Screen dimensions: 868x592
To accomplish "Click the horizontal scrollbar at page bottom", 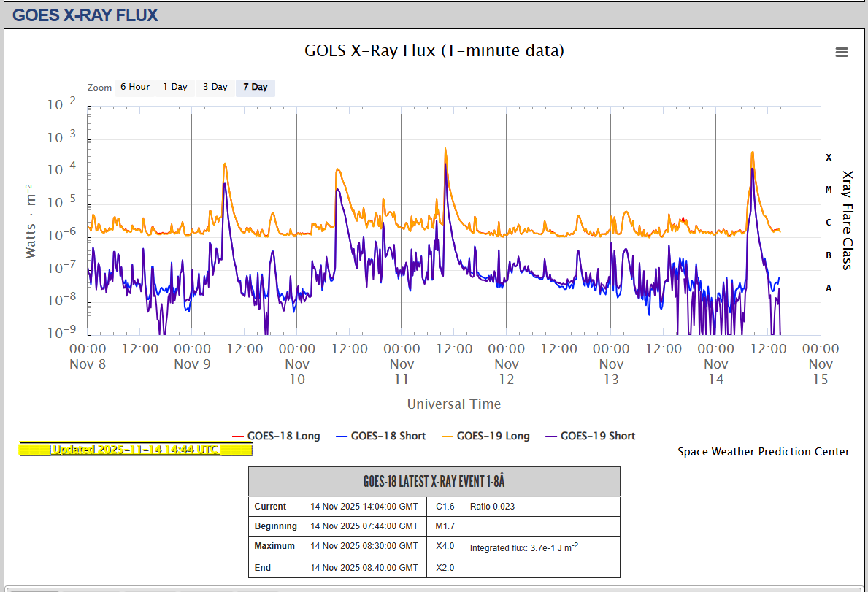I will point(35,589).
